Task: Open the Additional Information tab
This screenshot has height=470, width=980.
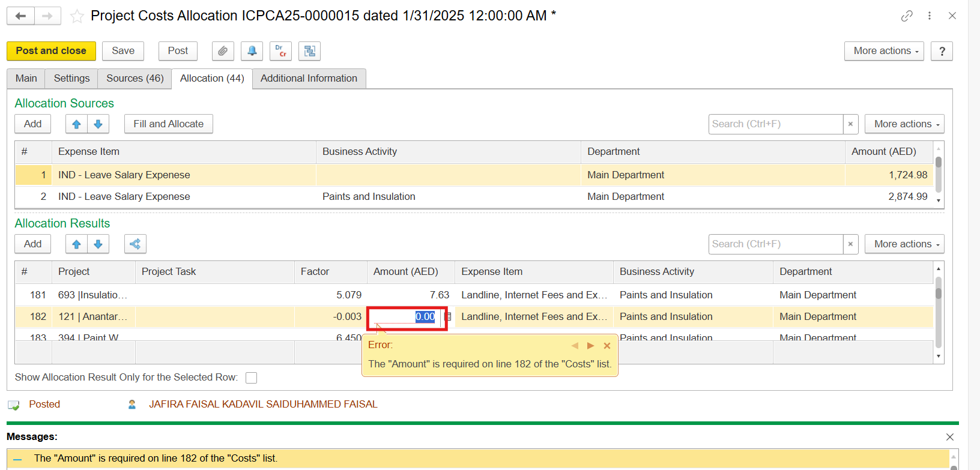Action: (309, 79)
